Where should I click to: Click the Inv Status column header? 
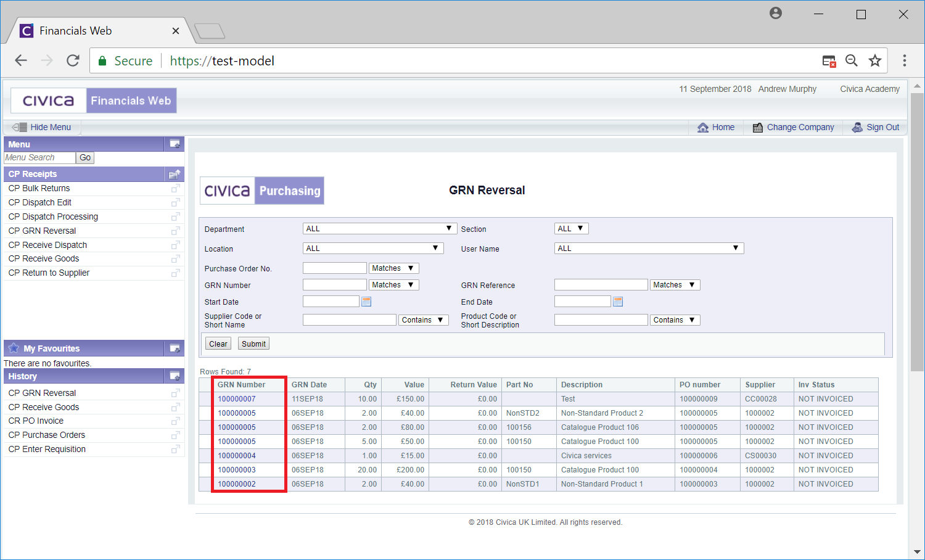tap(816, 385)
